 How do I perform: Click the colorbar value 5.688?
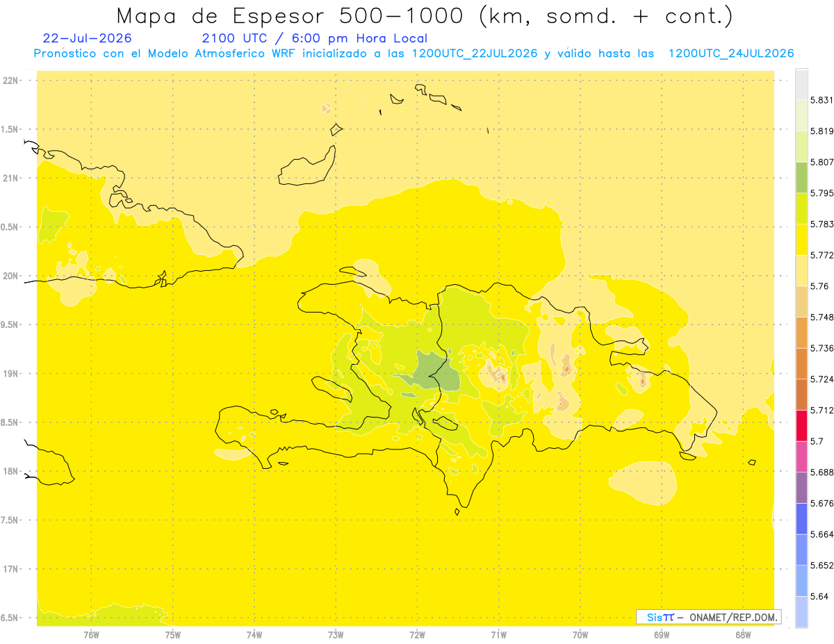(x=821, y=472)
